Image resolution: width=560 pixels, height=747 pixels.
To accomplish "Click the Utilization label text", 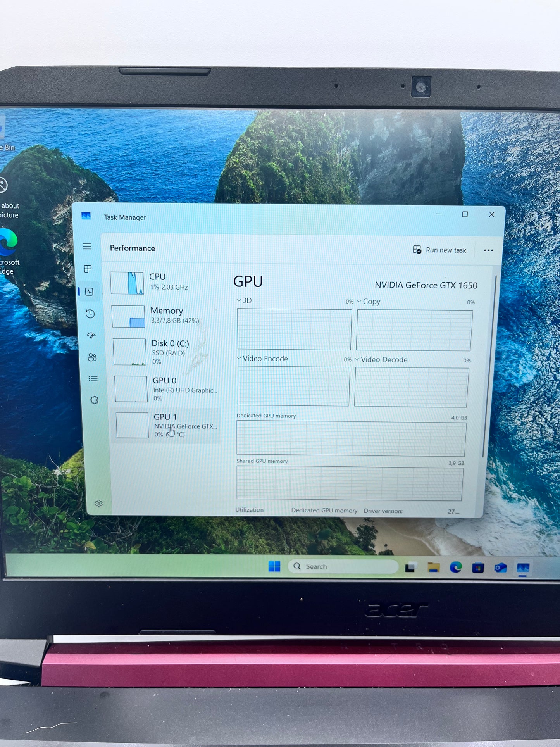I will (249, 510).
